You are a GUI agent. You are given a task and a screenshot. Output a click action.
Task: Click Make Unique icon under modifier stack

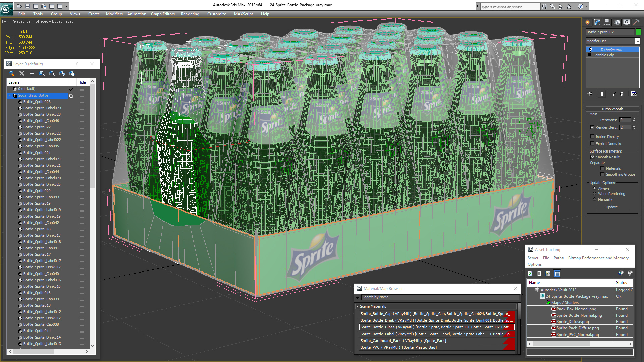[613, 94]
